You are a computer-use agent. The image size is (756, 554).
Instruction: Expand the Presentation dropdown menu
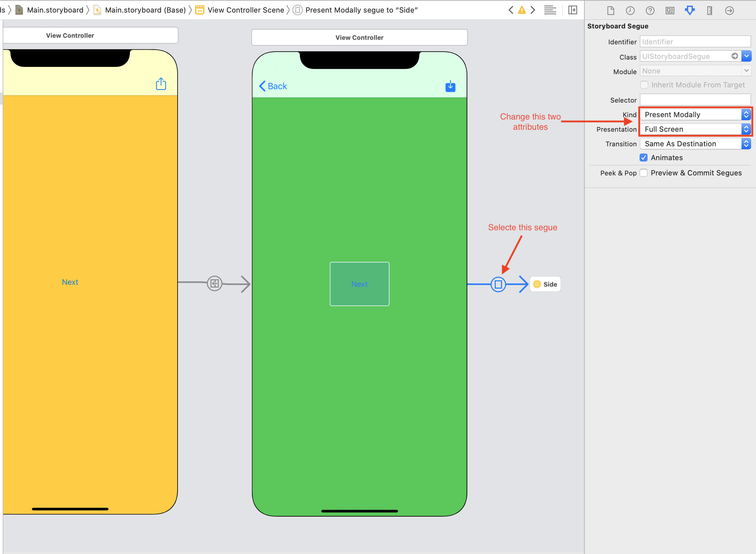pos(745,129)
